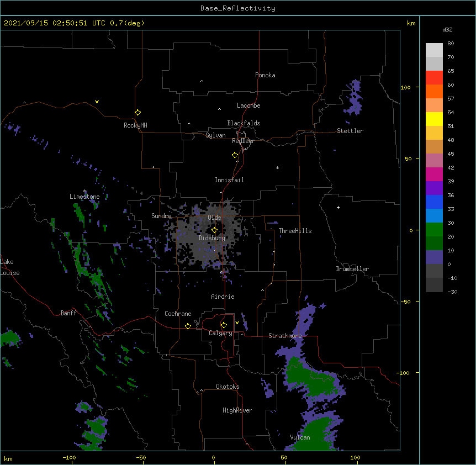This screenshot has height=465, width=476.
Task: Click the Vulcan label
Action: click(x=300, y=437)
